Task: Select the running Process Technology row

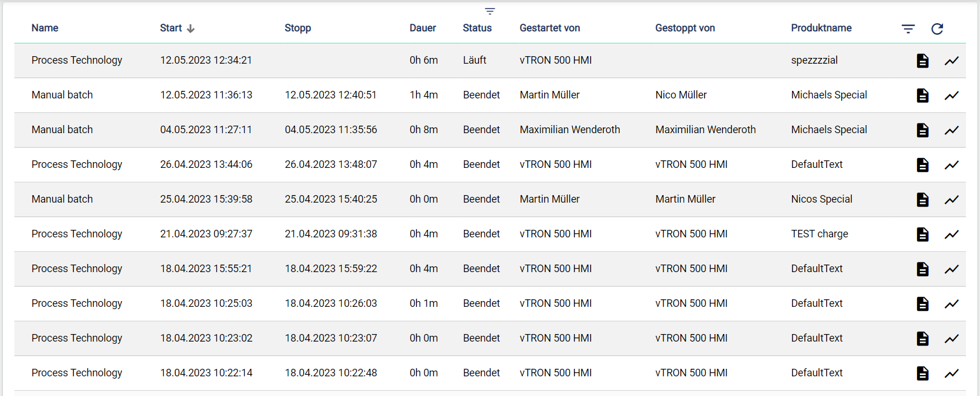Action: click(77, 60)
